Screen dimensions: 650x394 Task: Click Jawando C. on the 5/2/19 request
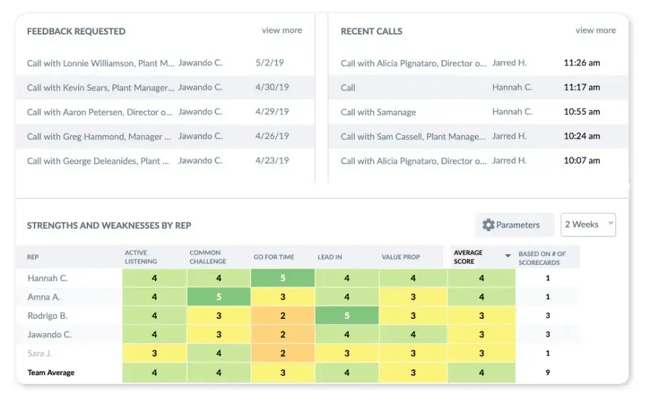[200, 63]
